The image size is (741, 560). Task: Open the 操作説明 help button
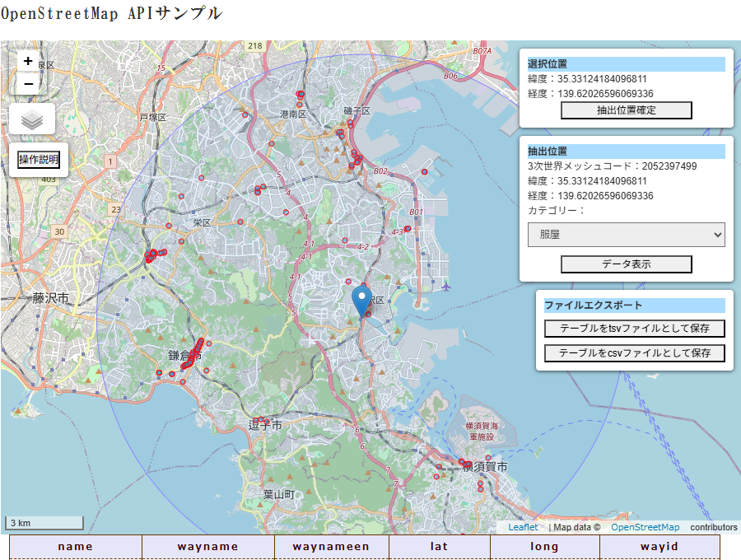[x=39, y=159]
